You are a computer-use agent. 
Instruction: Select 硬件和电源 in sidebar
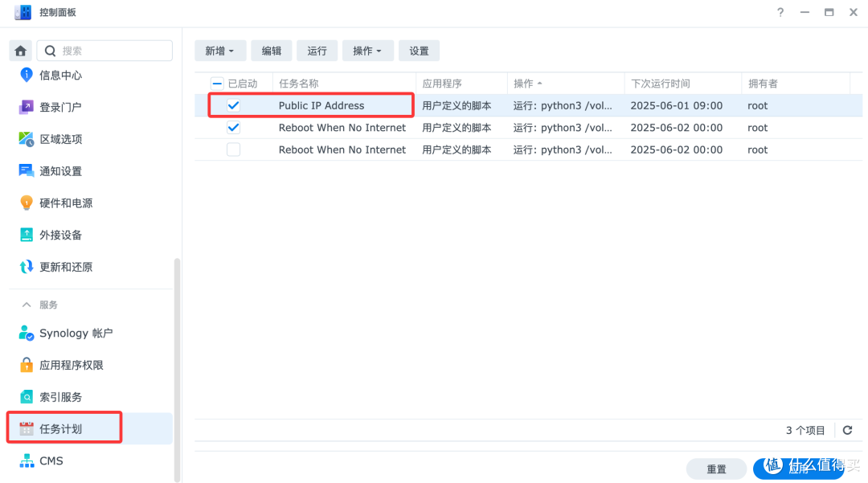(x=66, y=203)
